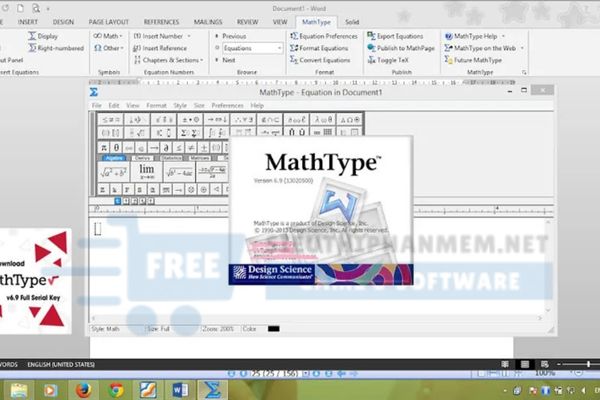The height and width of the screenshot is (400, 600).
Task: Open the Other symbols dropdown
Action: [109, 48]
